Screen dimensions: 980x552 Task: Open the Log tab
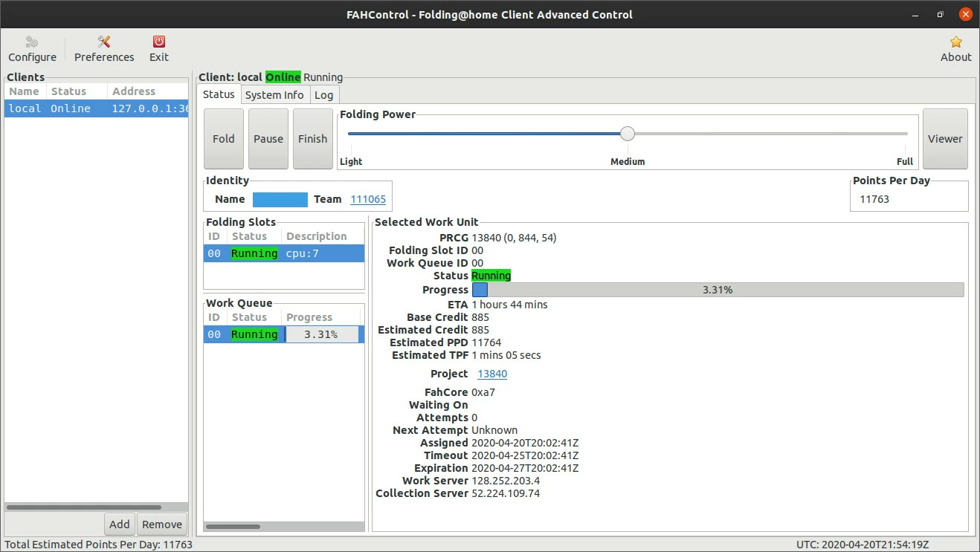click(323, 95)
